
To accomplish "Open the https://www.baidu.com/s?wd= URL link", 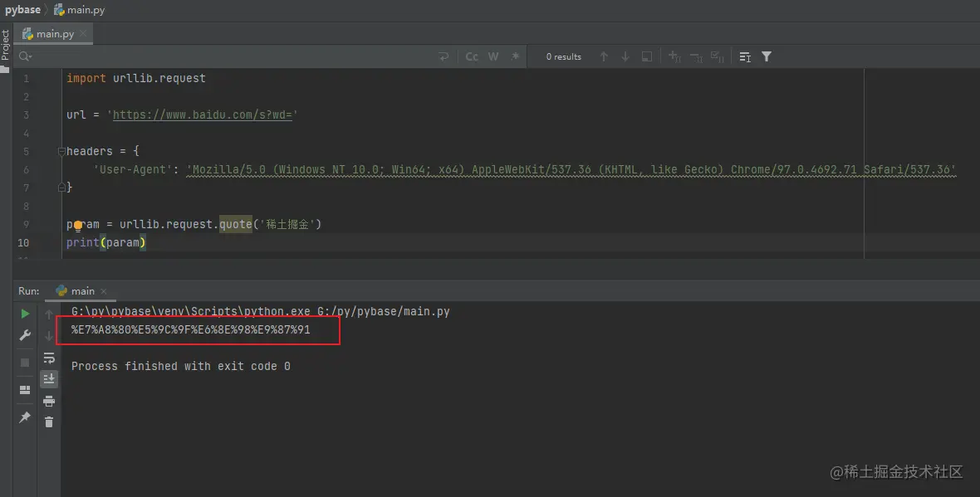I will [x=202, y=115].
